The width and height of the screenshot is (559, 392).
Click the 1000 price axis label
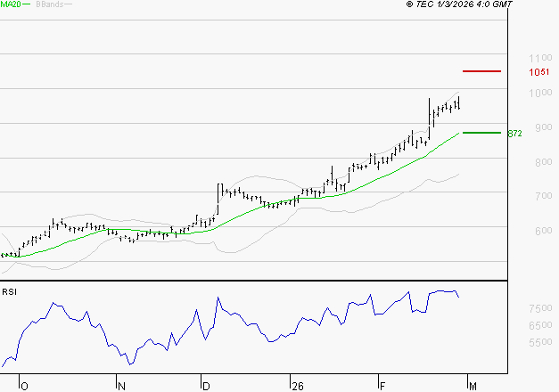[x=540, y=93]
